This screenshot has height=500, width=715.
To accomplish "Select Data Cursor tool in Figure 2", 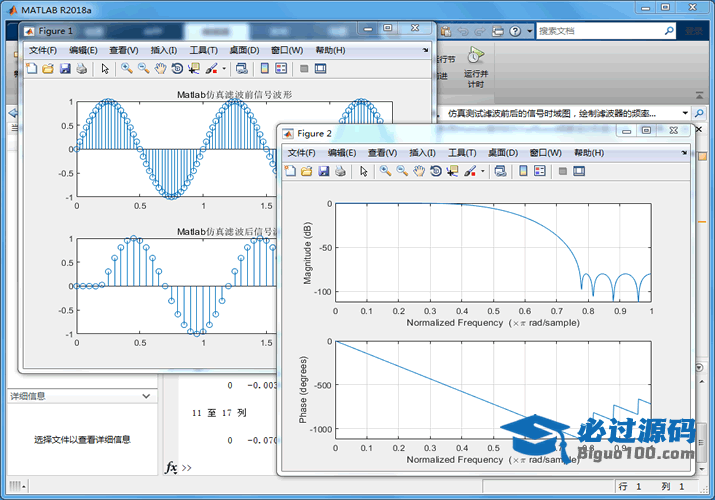I will [x=452, y=171].
